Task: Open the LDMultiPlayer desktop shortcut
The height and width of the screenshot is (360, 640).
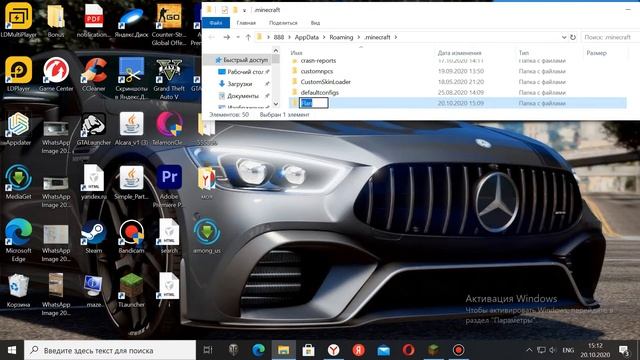Action: pyautogui.click(x=18, y=20)
